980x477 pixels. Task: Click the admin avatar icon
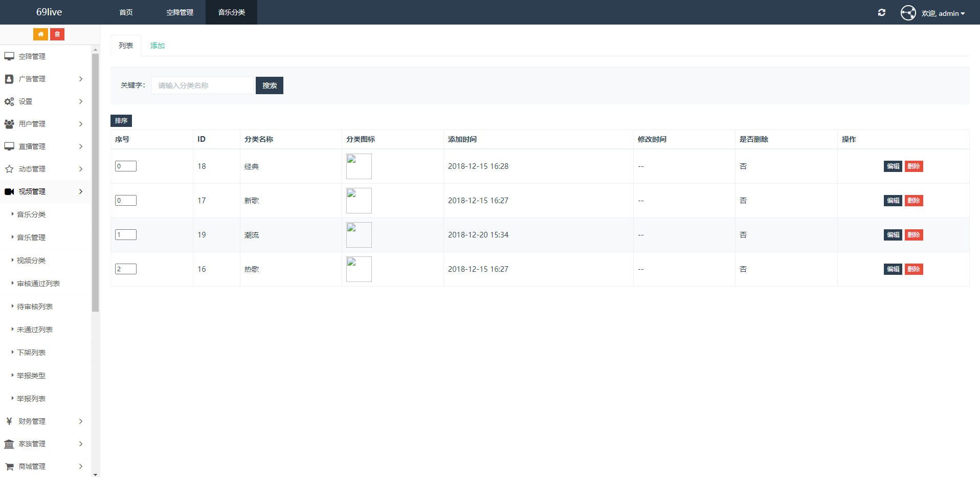coord(908,13)
